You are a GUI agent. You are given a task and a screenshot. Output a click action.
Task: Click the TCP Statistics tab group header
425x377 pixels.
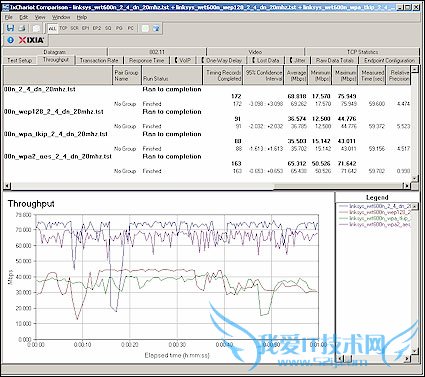[362, 52]
